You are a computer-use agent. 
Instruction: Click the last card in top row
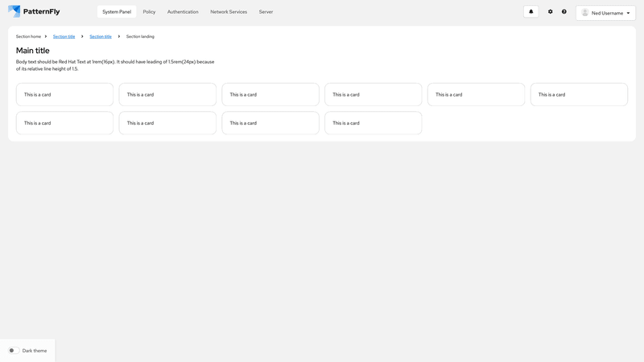579,94
